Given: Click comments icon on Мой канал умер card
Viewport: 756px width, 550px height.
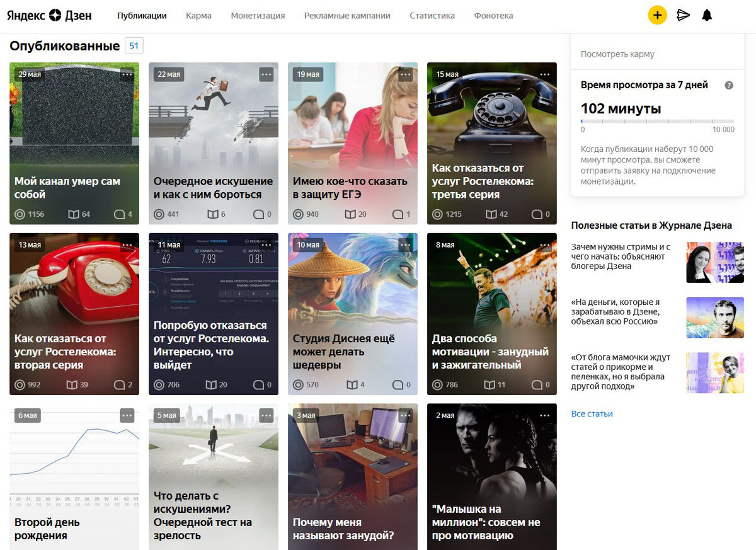Looking at the screenshot, I should click(119, 214).
